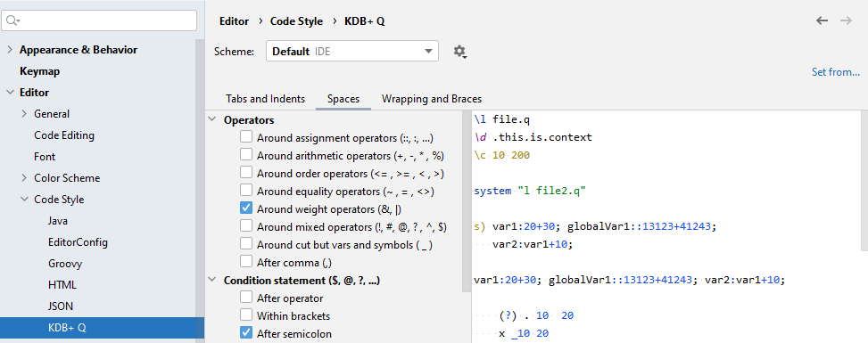Screen dimensions: 868x343
Task: Click the options list scrollbar
Action: [x=467, y=202]
